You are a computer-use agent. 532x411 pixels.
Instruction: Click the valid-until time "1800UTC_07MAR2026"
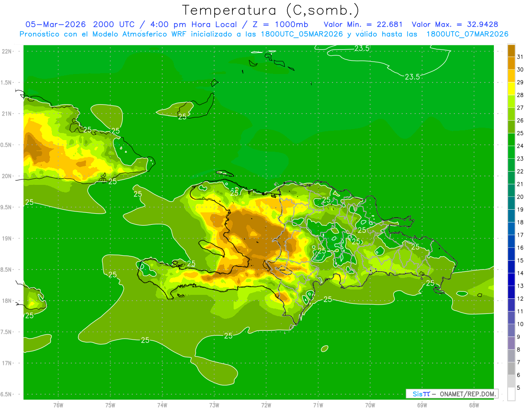[467, 34]
